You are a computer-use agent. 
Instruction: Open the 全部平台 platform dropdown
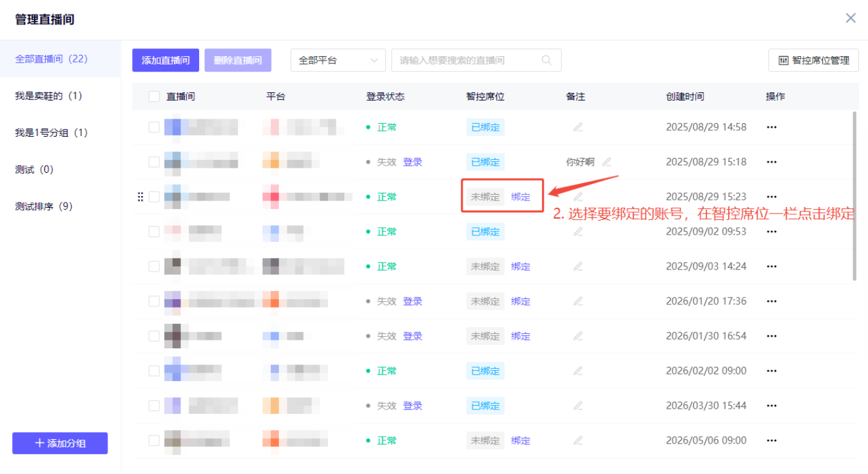pos(338,60)
